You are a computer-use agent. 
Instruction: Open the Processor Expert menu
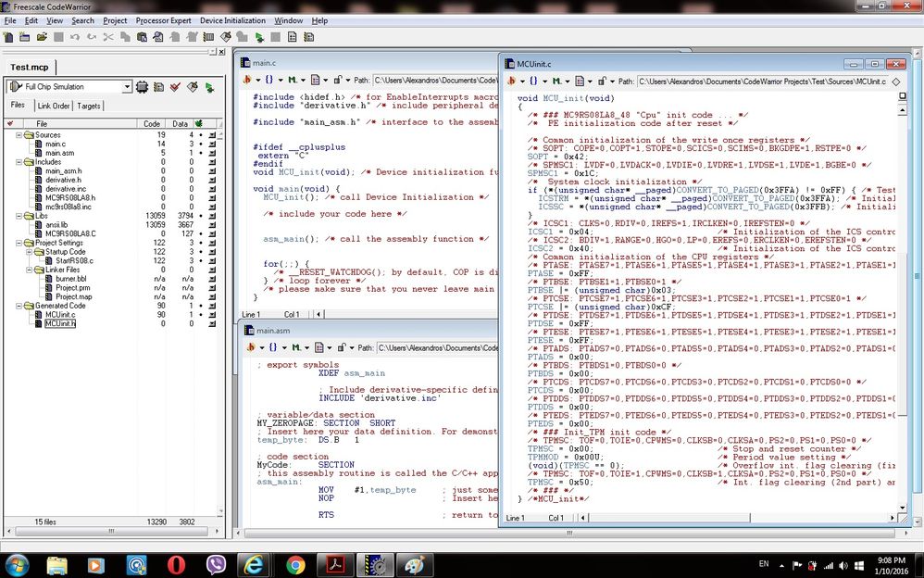tap(163, 20)
